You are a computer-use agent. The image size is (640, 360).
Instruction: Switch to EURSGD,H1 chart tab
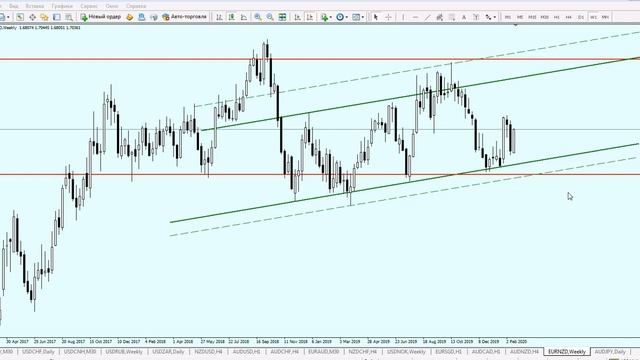click(x=448, y=351)
